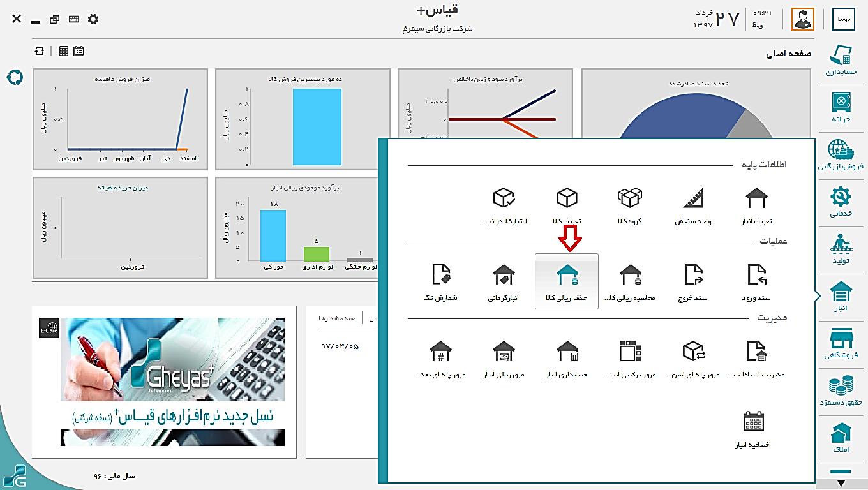Open تعریف انبار (define warehouse)
This screenshot has width=868, height=490.
[756, 207]
